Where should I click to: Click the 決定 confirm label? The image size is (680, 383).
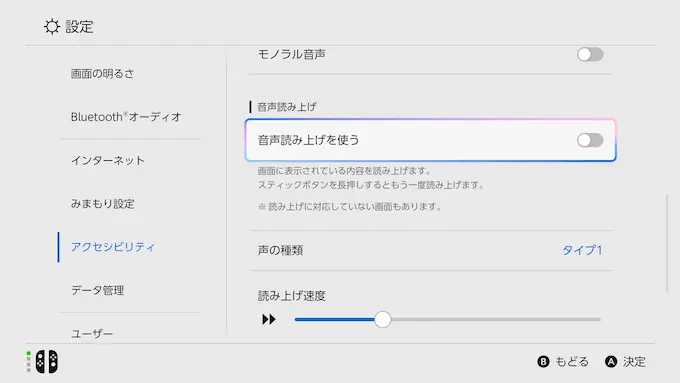tap(634, 362)
